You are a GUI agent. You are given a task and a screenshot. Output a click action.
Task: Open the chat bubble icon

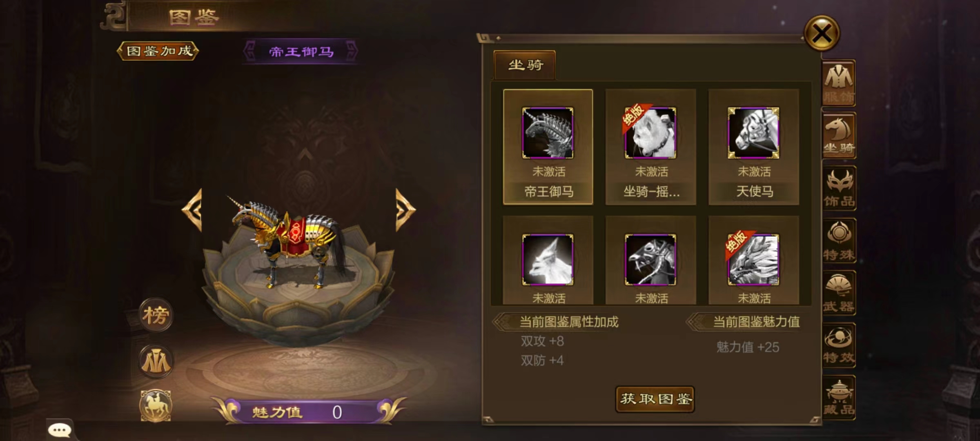click(x=60, y=430)
